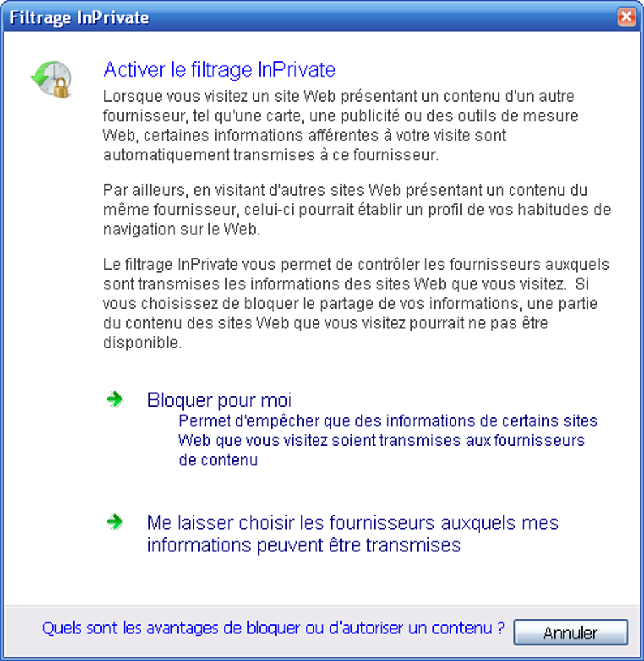Click the paragraph starting Lorsque vous visitez
Image resolution: width=644 pixels, height=661 pixels.
coord(340,126)
